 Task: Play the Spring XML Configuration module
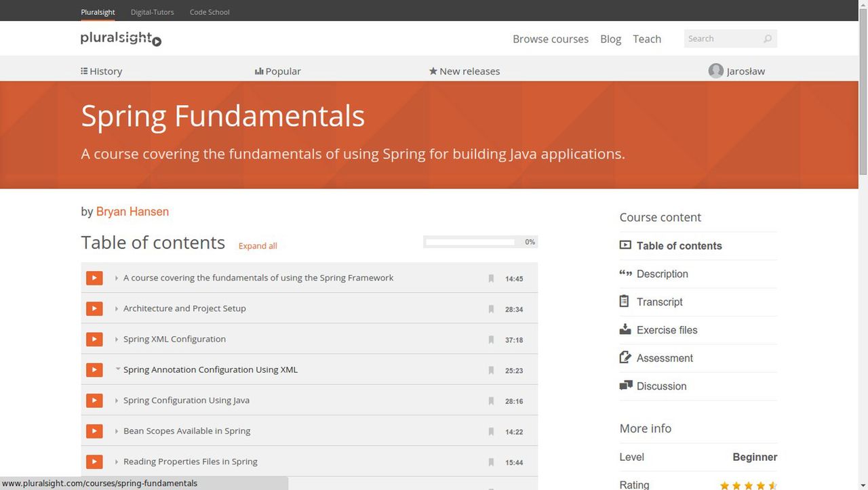point(94,339)
